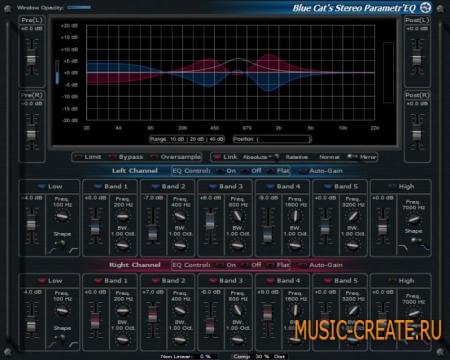Click Left High band 7000 Hz frequency knob
Viewport: 450px width, 360px height.
[x=413, y=219]
